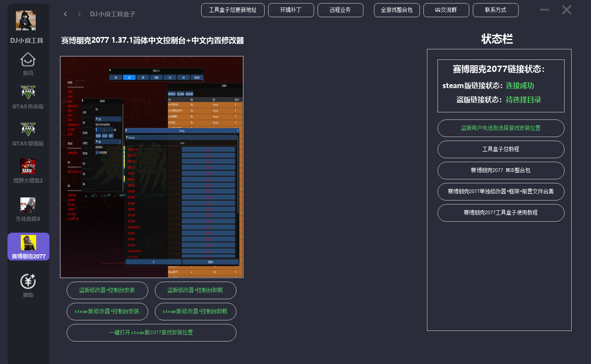Open the 赞助 yen icon
Image resolution: width=591 pixels, height=364 pixels.
[x=28, y=281]
